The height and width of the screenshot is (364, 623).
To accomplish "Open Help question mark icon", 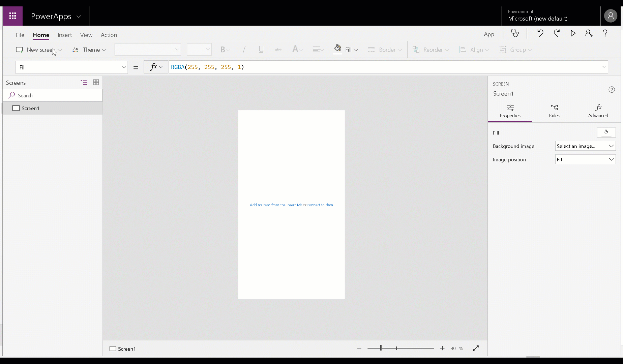I will tap(605, 33).
